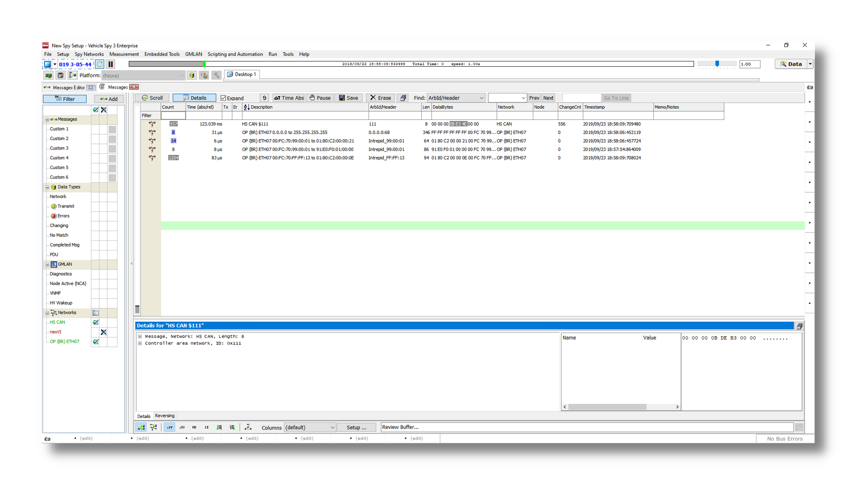Viewport: 868px width, 496px height.
Task: Click the sigma summary icon in bottom toolbar
Action: point(248,427)
